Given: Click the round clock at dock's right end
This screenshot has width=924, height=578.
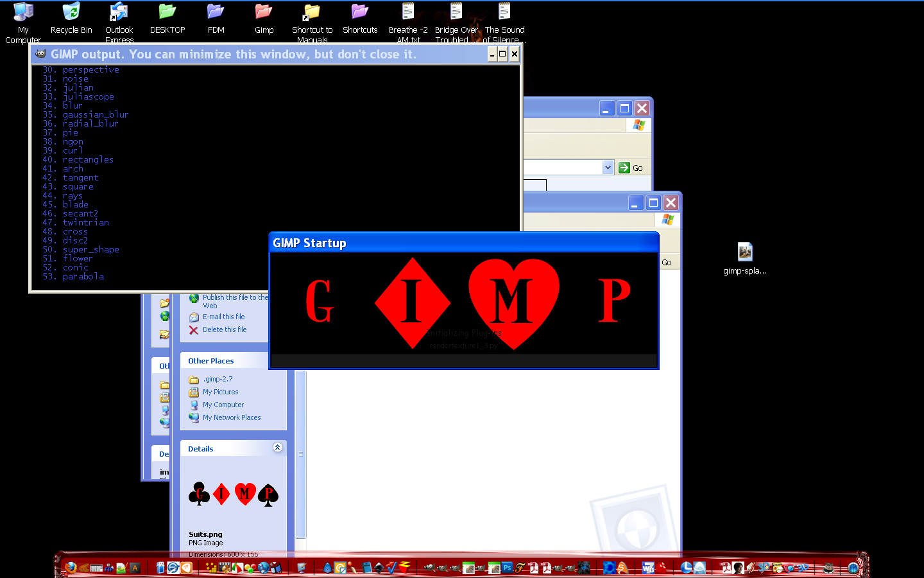Looking at the screenshot, I should 853,568.
